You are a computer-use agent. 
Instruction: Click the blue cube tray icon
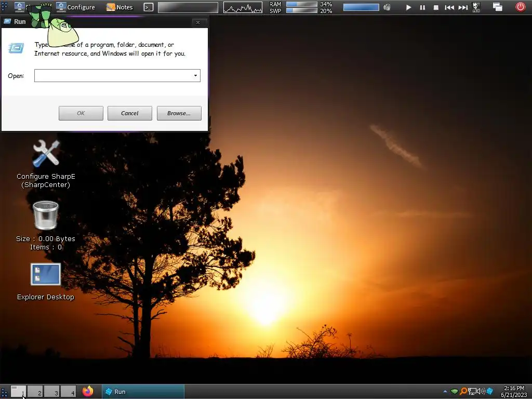tap(489, 392)
